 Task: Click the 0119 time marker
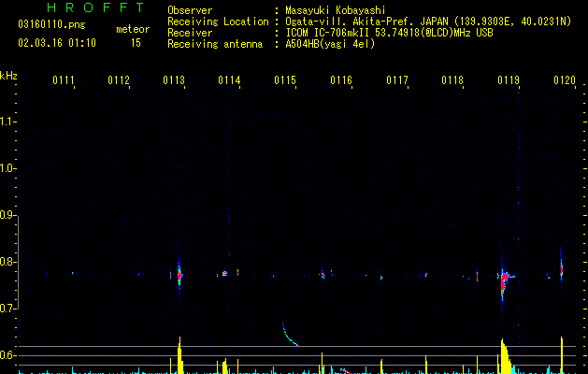coord(509,80)
